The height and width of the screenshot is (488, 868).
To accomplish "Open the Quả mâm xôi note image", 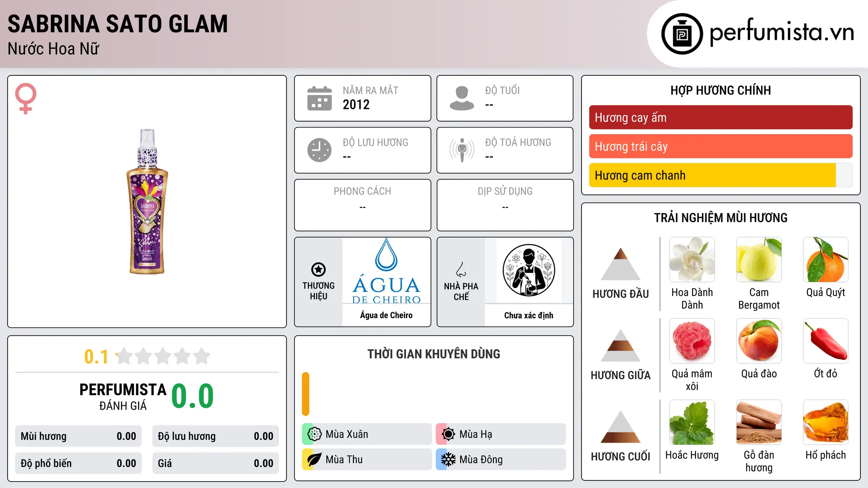I will point(692,341).
